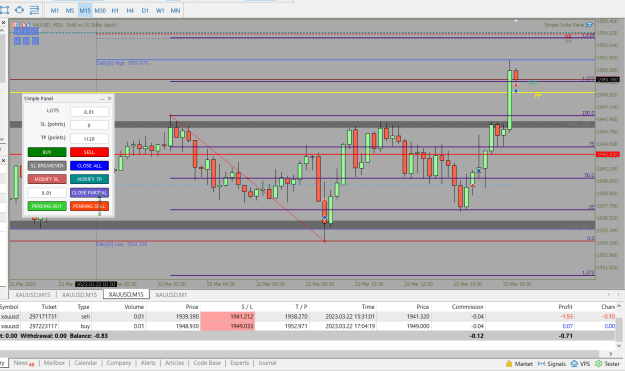The width and height of the screenshot is (625, 371).
Task: Open the Journal tab
Action: (x=267, y=363)
